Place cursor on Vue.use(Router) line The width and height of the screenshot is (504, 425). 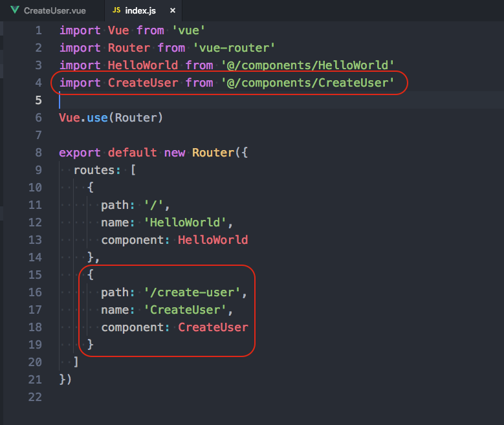point(111,118)
